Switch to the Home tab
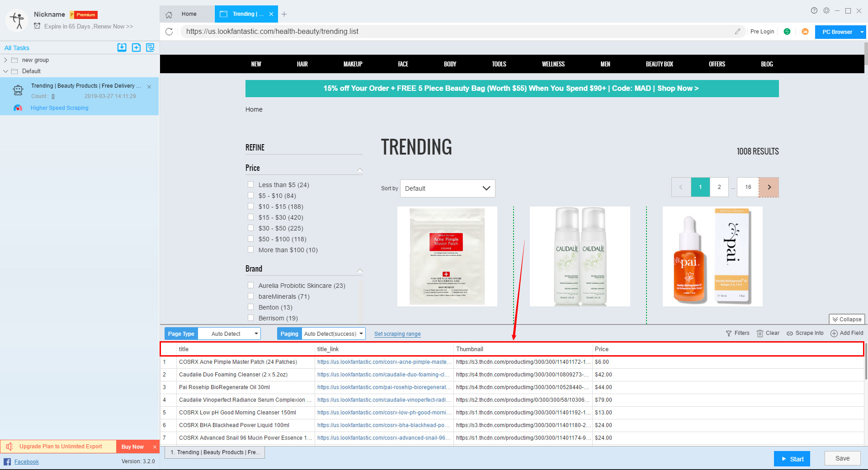Image resolution: width=868 pixels, height=470 pixels. [x=187, y=14]
